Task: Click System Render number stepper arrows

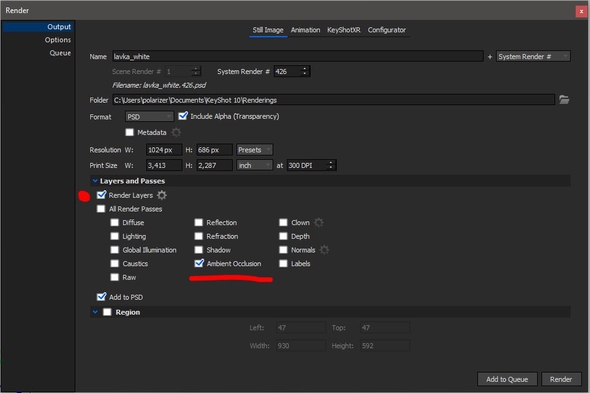Action: coord(305,71)
